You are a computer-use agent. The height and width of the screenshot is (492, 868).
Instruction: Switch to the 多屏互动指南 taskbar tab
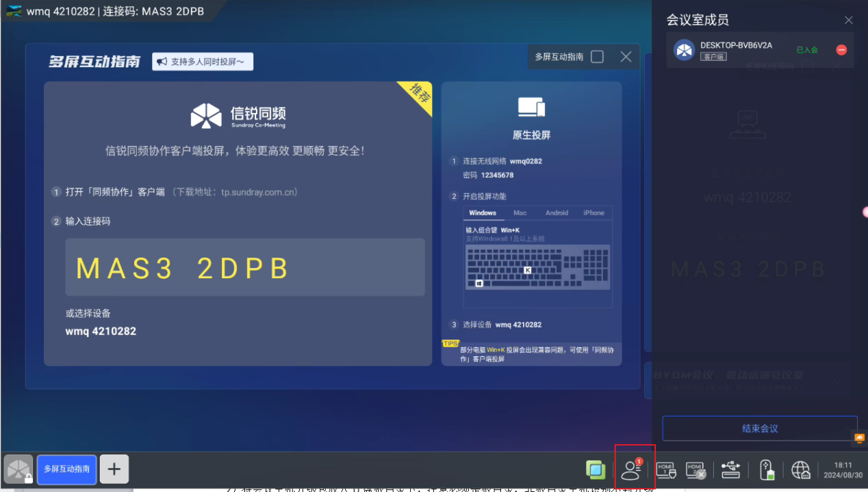(x=66, y=469)
